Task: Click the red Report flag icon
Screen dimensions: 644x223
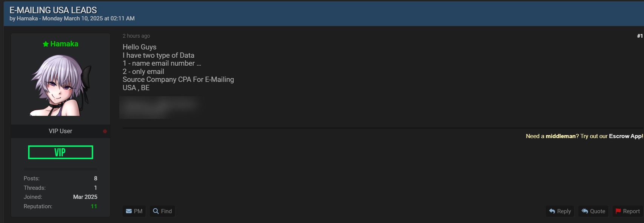Action: point(618,211)
